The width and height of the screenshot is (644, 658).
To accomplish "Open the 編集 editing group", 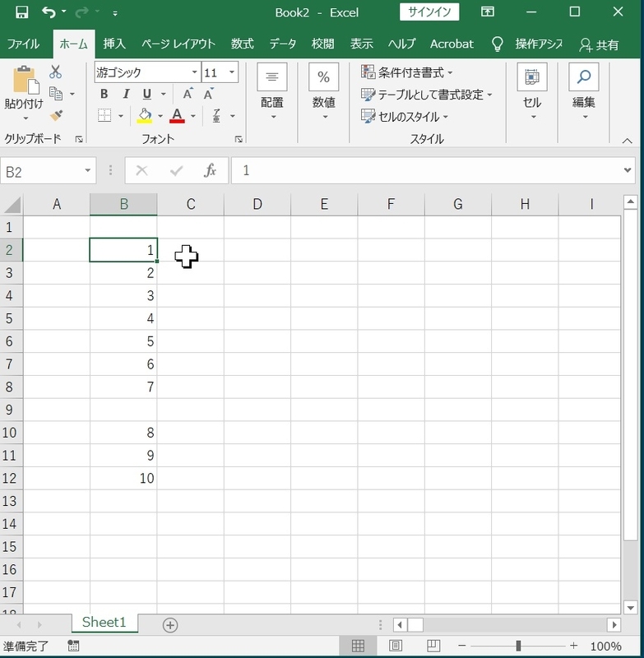I will (584, 91).
